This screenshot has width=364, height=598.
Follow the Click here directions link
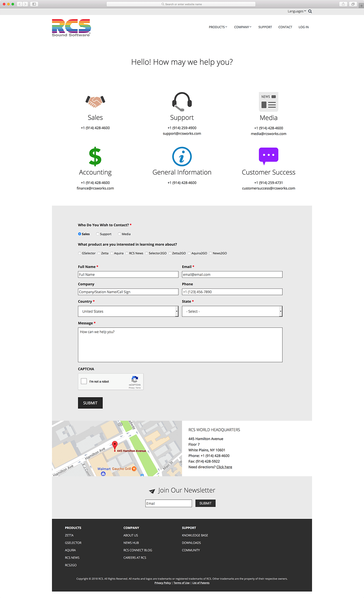click(224, 467)
